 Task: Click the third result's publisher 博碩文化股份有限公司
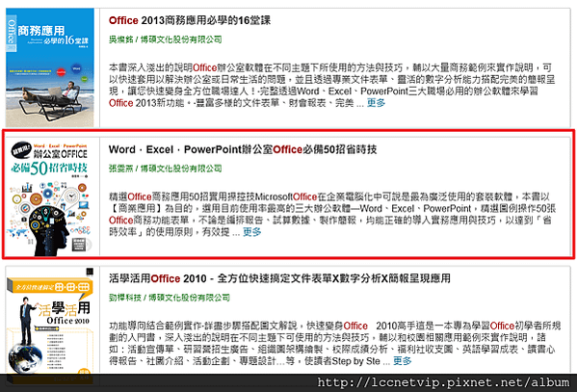point(189,298)
